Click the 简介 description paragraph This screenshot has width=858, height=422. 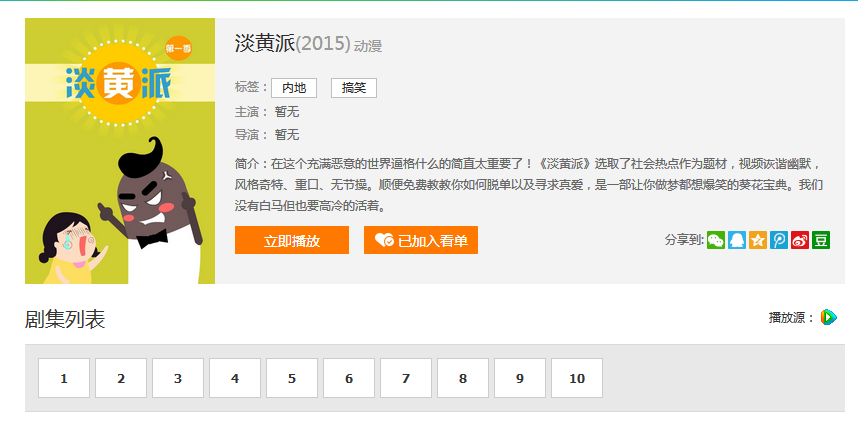click(x=529, y=186)
